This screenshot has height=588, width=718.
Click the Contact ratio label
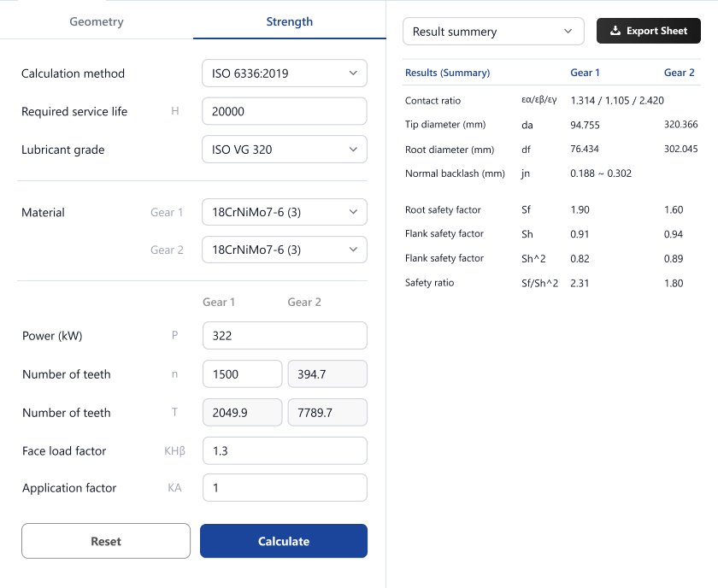tap(433, 101)
